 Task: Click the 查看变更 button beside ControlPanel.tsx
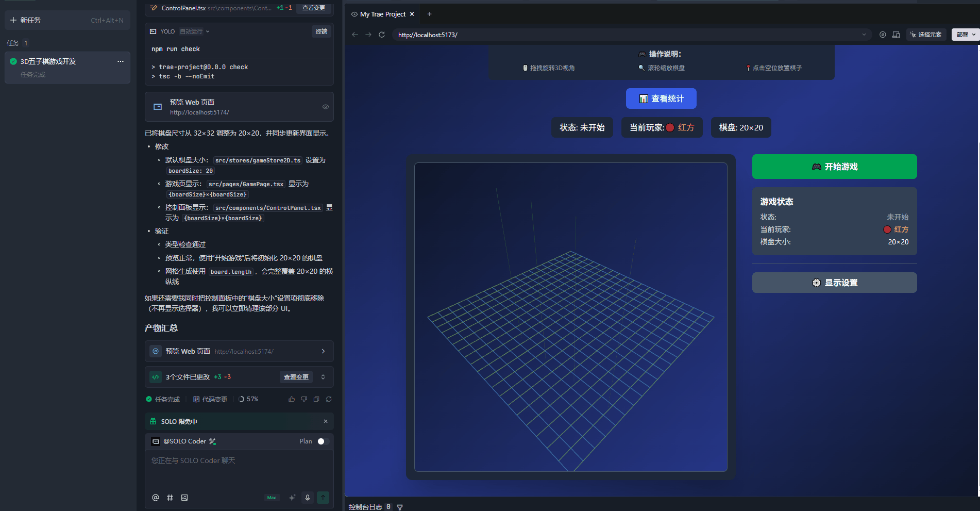pyautogui.click(x=313, y=8)
